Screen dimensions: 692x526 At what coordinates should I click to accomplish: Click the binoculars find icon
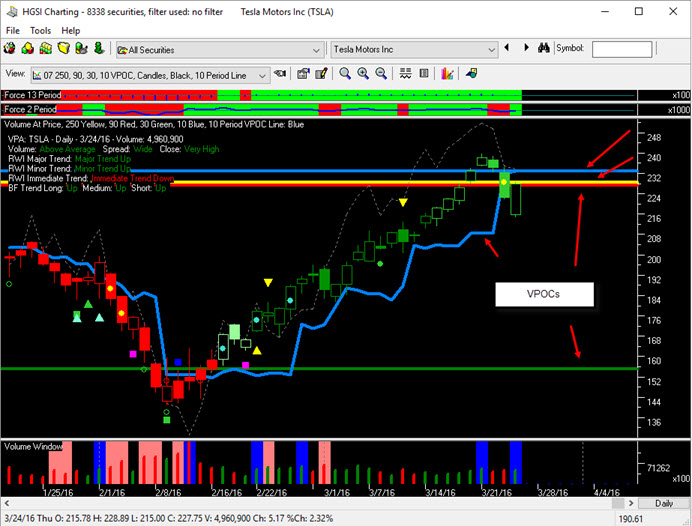(x=543, y=48)
